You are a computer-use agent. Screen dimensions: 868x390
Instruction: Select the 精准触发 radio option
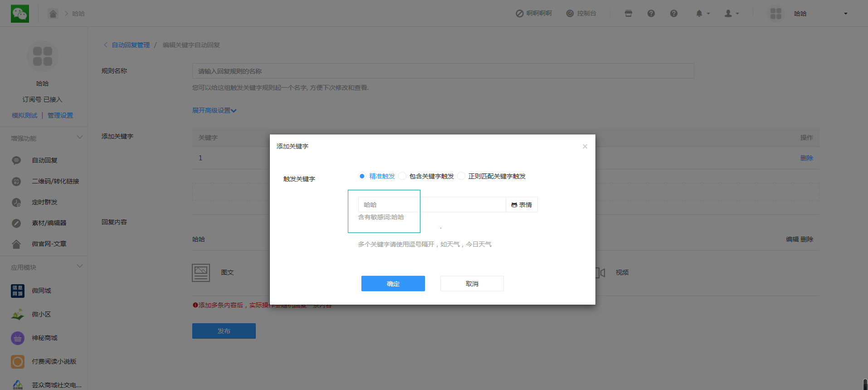tap(362, 176)
